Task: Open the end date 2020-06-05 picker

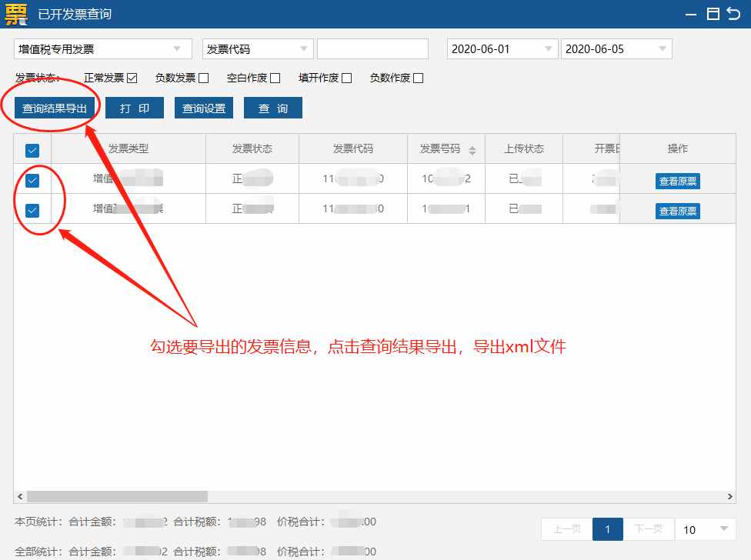Action: coord(616,48)
